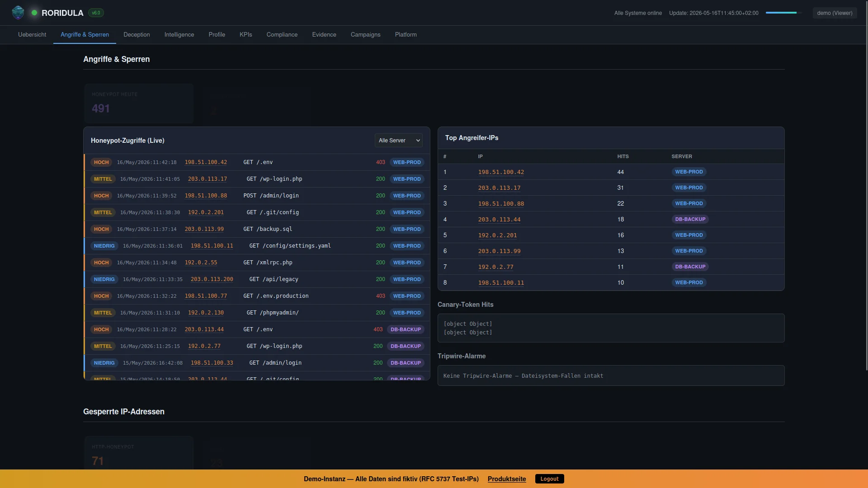Image resolution: width=868 pixels, height=488 pixels.
Task: Click top attacker IP 192.0.2.77 in rank 7
Action: (495, 267)
